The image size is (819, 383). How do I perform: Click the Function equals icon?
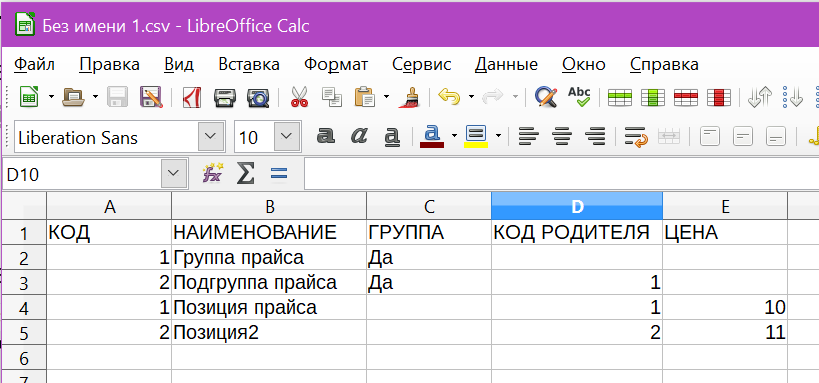coord(279,173)
